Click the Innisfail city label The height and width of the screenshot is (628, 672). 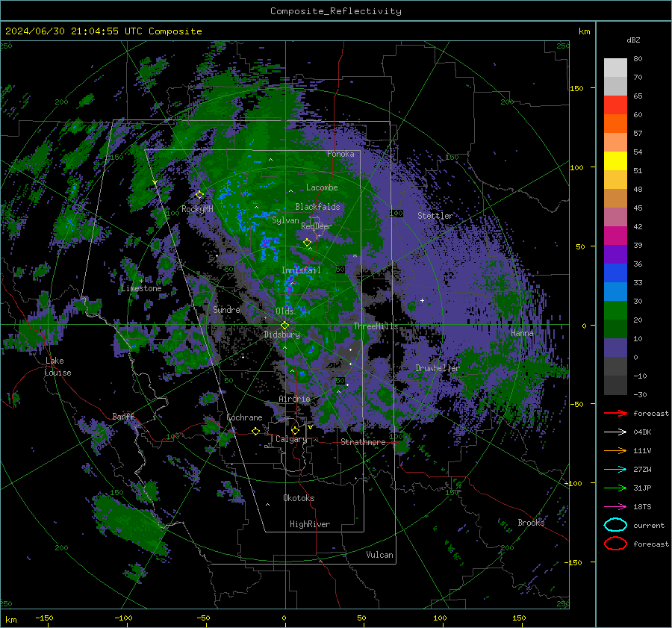tap(301, 270)
